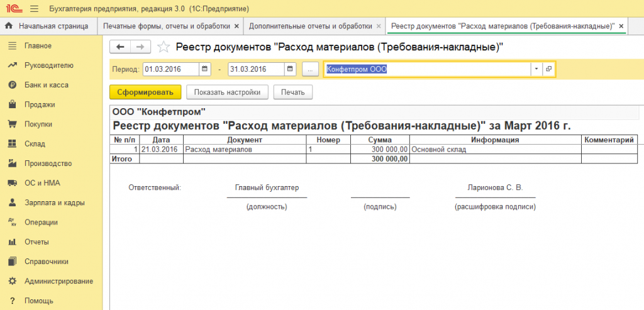Open the Продажи section
The width and height of the screenshot is (644, 310).
[x=40, y=105]
